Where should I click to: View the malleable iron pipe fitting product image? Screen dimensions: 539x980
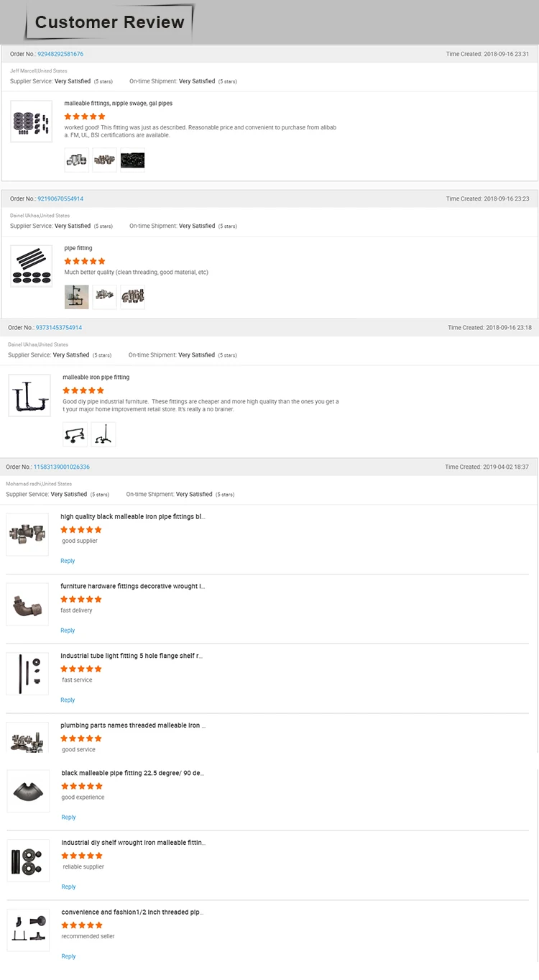[29, 395]
